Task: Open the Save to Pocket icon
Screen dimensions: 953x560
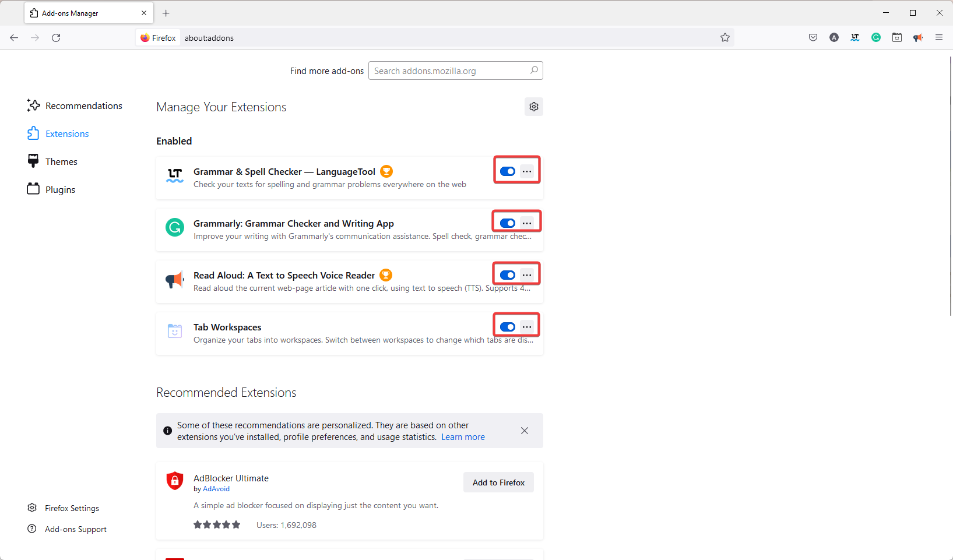Action: coord(813,38)
